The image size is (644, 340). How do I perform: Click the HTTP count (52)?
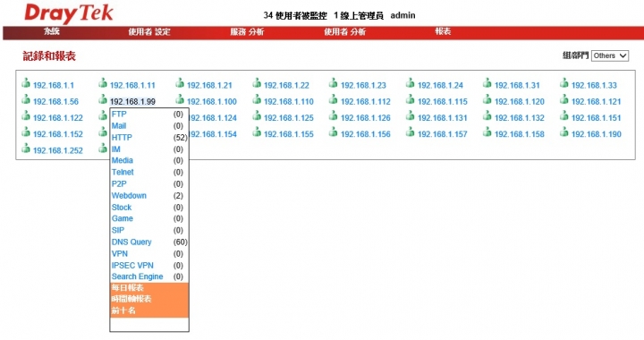tap(181, 138)
